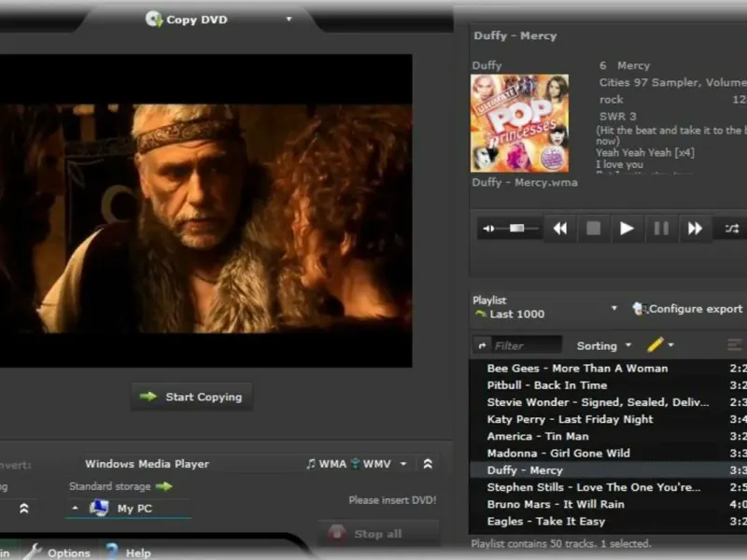747x560 pixels.
Task: Click into the Filter field
Action: [527, 345]
